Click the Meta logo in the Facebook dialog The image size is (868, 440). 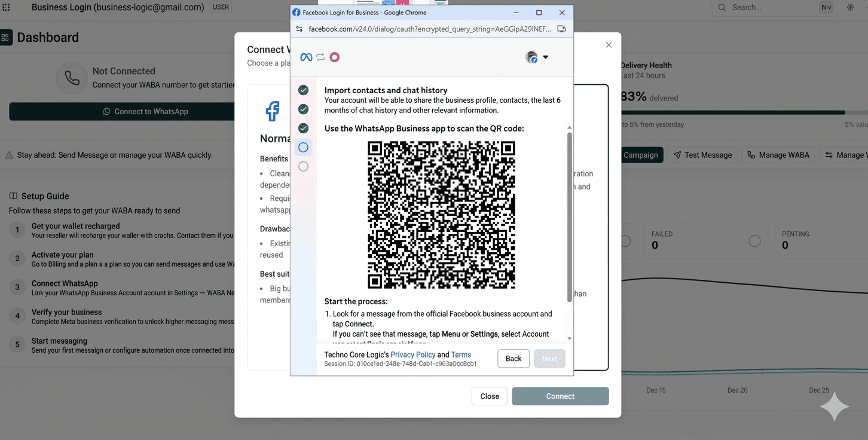[306, 57]
